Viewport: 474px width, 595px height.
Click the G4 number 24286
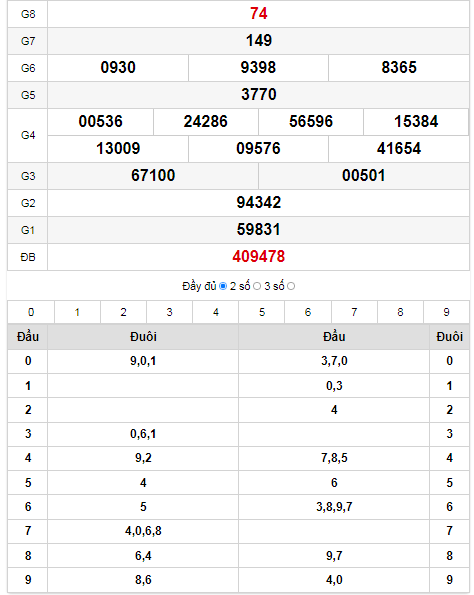[x=206, y=122]
